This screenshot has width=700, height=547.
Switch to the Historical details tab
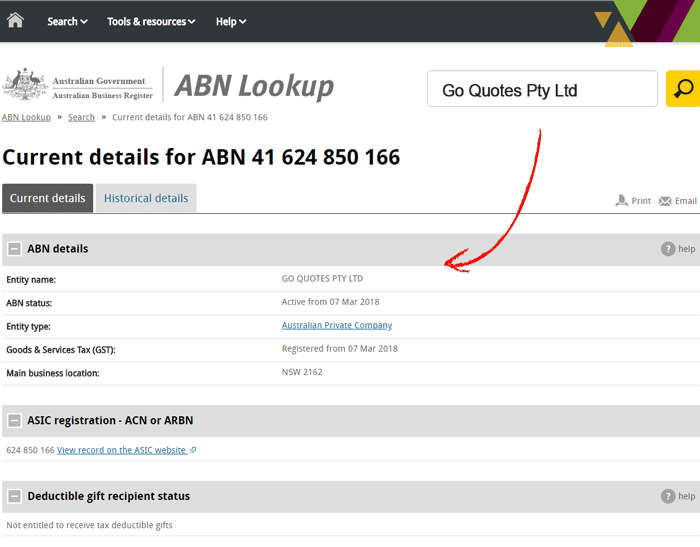(x=146, y=198)
